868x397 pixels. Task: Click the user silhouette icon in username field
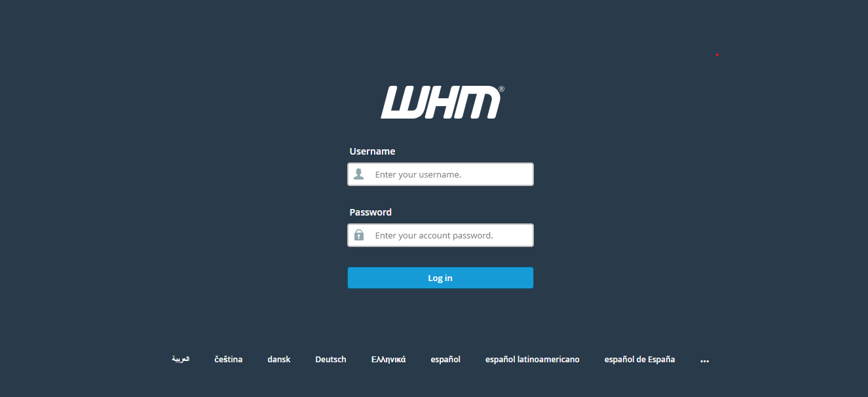(x=358, y=174)
